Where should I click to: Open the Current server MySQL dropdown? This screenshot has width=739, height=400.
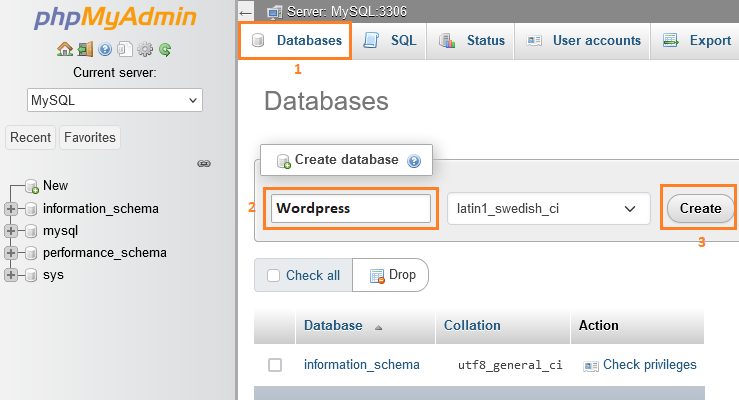coord(115,100)
